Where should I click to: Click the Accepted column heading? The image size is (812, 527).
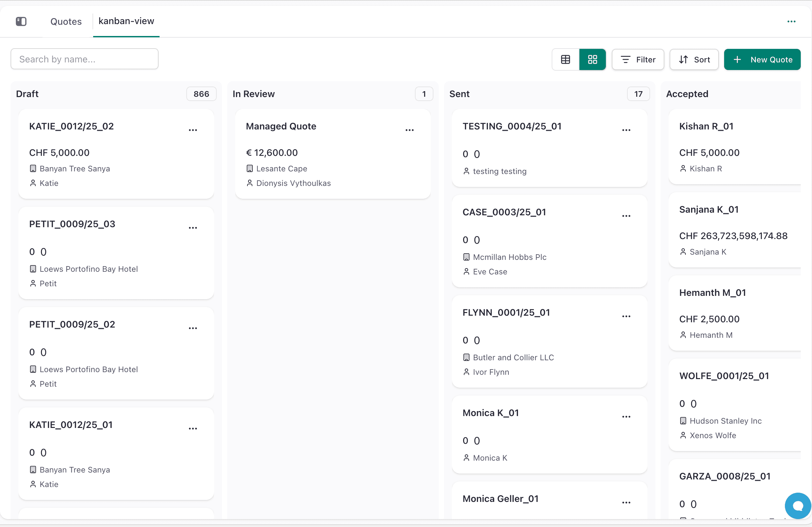click(687, 94)
